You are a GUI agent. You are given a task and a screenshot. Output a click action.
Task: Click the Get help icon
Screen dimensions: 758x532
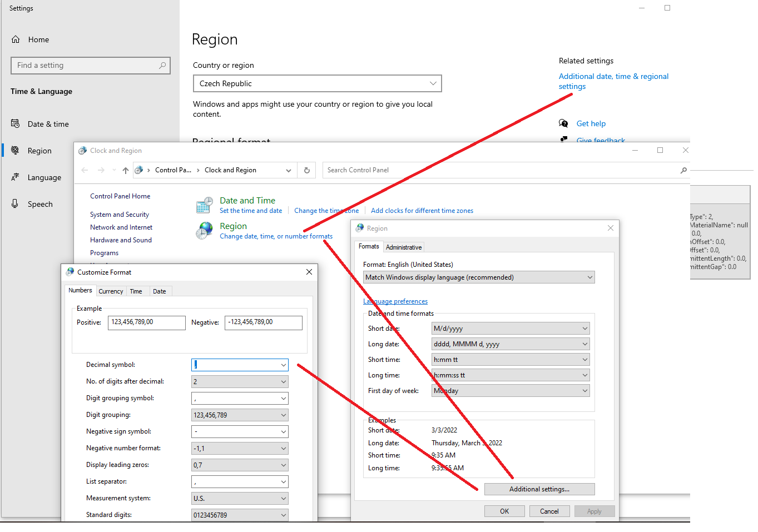click(x=563, y=123)
